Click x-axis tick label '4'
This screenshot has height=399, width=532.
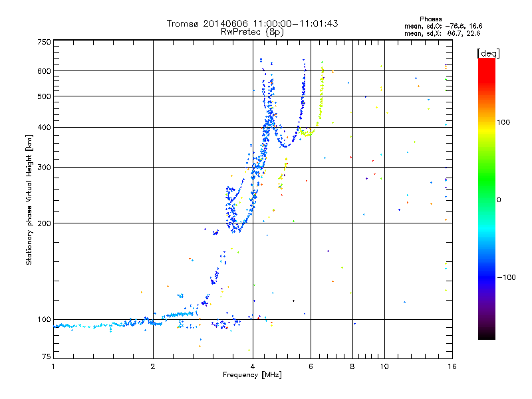[253, 366]
